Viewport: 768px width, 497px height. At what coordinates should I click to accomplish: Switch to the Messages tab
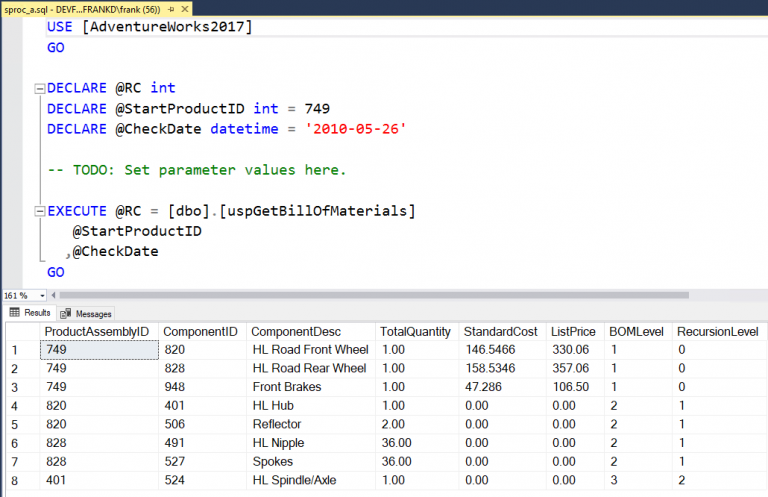pyautogui.click(x=88, y=313)
